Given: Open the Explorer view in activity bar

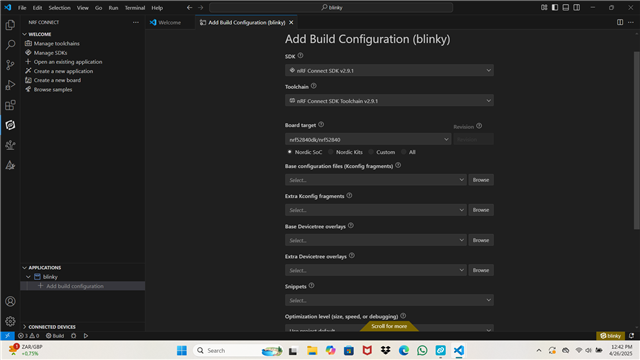Looking at the screenshot, I should coord(10,25).
